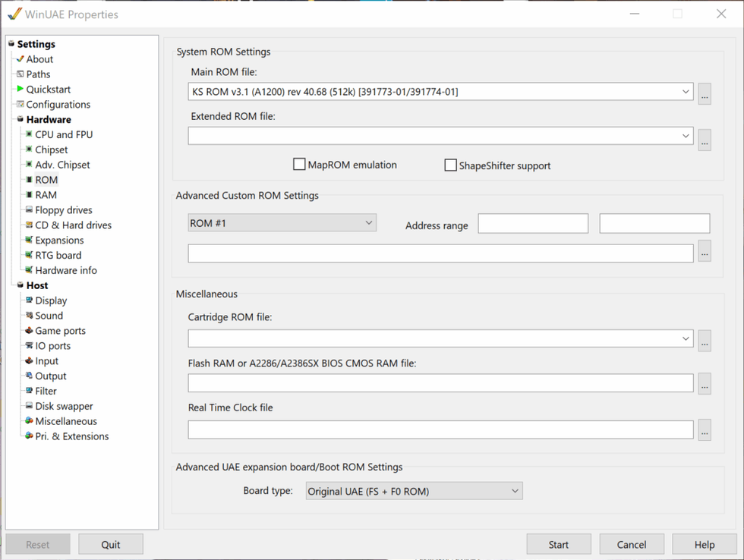Click the Paths tree icon
744x560 pixels.
[x=20, y=74]
